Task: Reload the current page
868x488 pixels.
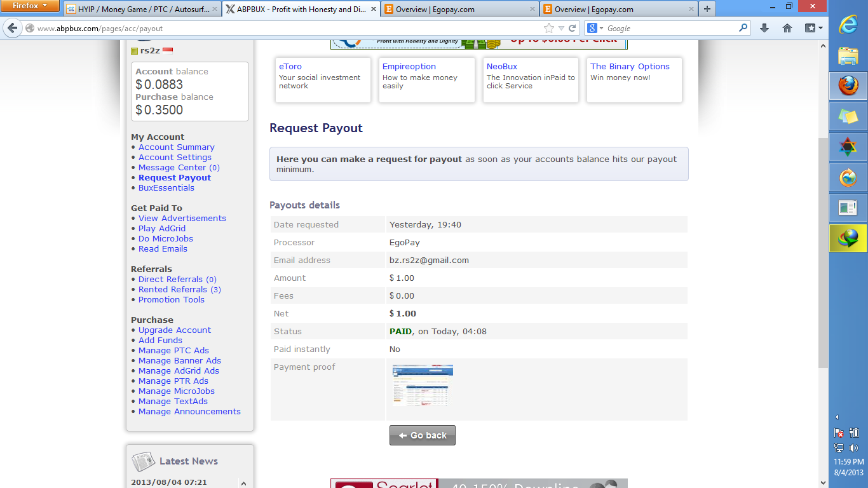Action: click(573, 29)
